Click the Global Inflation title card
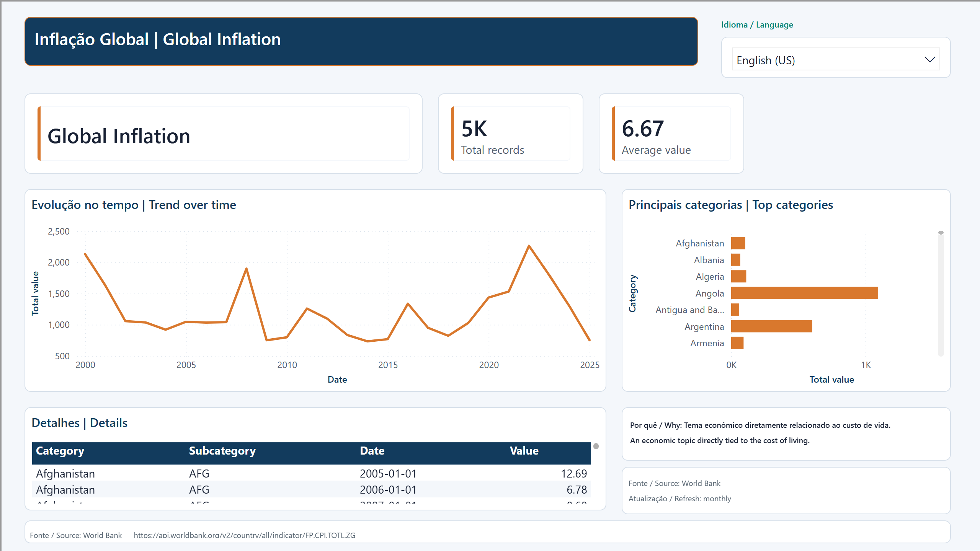Viewport: 980px width, 551px height. tap(223, 134)
